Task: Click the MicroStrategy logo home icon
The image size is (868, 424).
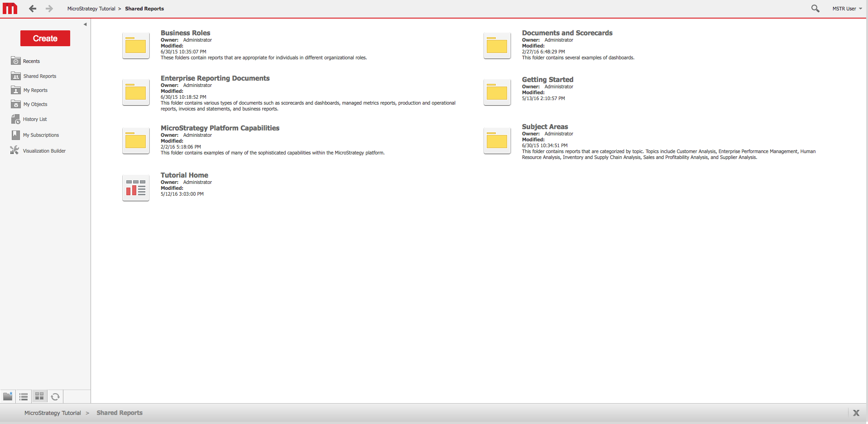Action: pos(10,9)
